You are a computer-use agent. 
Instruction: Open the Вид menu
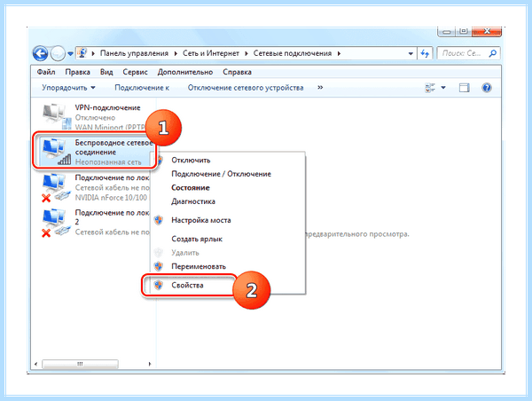tap(106, 72)
